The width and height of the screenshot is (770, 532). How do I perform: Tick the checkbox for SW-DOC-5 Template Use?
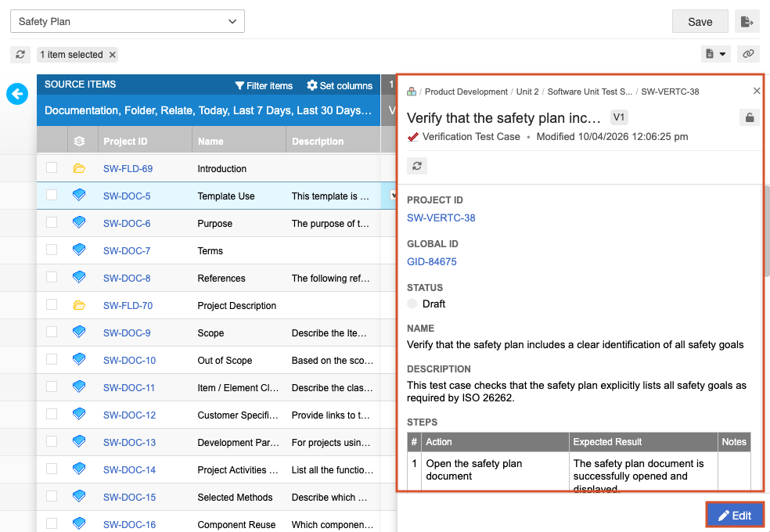pyautogui.click(x=52, y=196)
